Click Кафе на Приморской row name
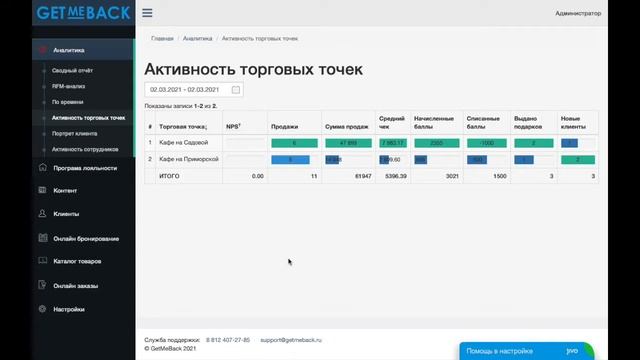640x360 pixels. pyautogui.click(x=189, y=159)
